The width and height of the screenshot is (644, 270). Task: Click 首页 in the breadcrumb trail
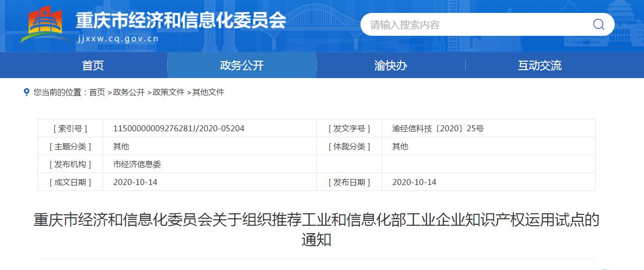click(97, 92)
